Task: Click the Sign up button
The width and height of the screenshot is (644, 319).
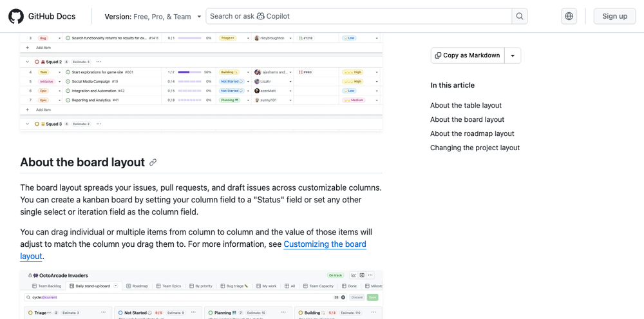Action: 614,16
